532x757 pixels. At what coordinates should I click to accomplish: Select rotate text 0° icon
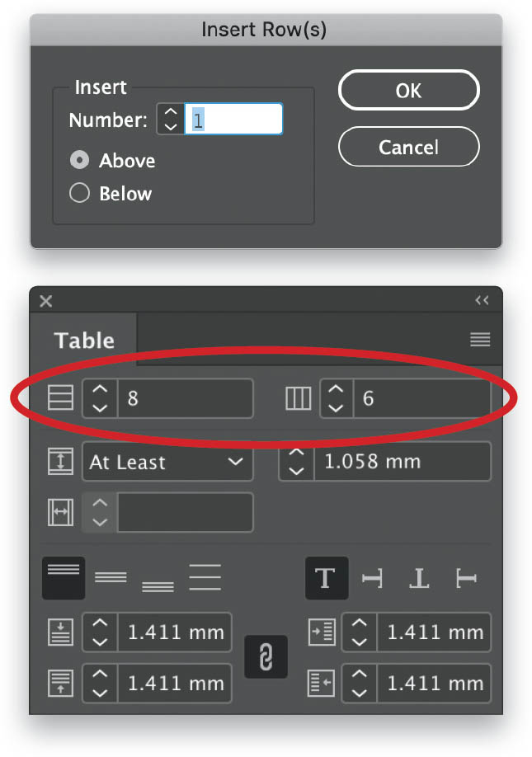[327, 578]
